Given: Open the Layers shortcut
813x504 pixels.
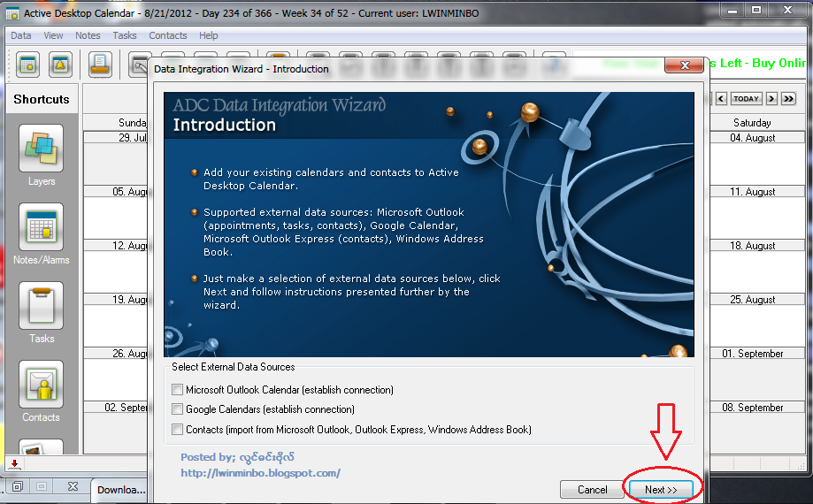Looking at the screenshot, I should 41,149.
